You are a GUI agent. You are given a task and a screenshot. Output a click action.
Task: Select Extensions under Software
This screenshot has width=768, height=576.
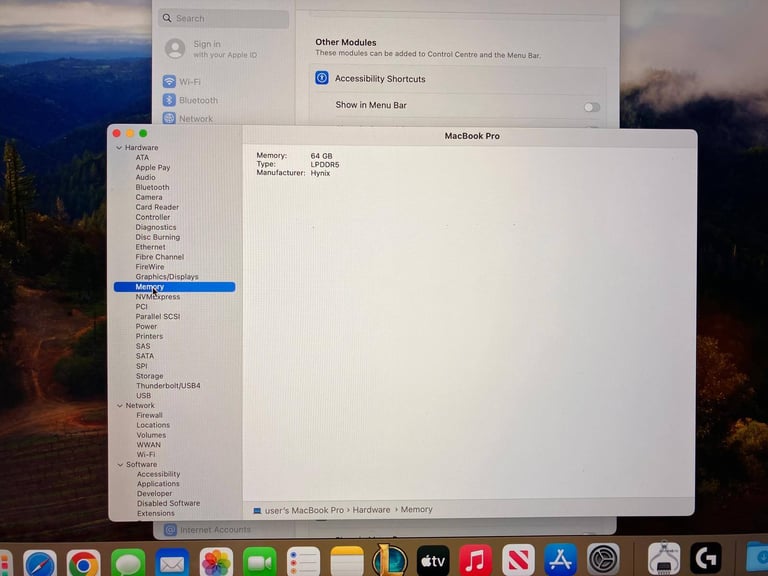(156, 513)
